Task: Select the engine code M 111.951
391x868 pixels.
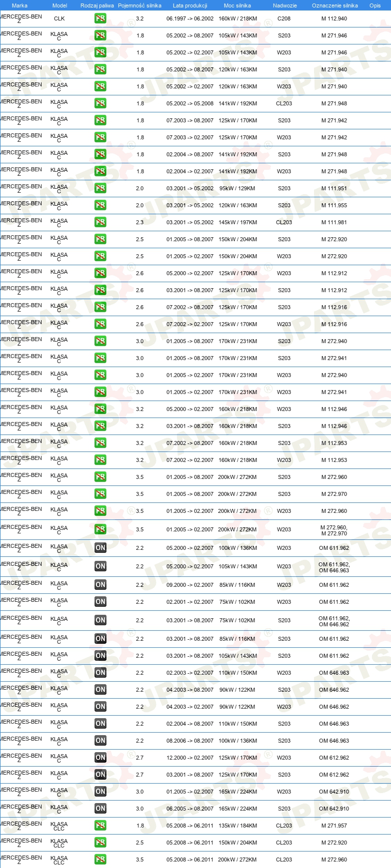Action: 334,188
